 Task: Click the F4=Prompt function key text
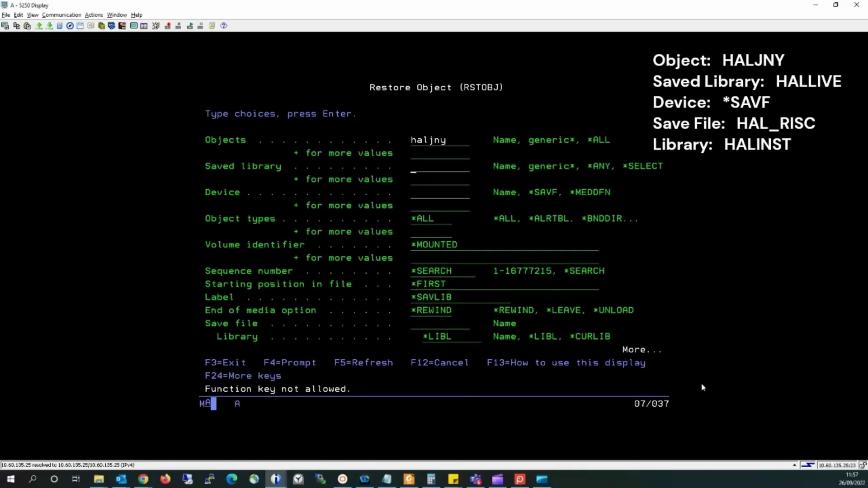[290, 363]
